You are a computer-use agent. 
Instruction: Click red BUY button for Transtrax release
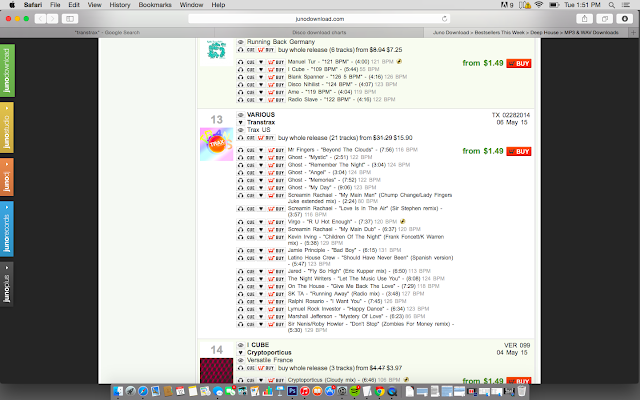coord(519,151)
